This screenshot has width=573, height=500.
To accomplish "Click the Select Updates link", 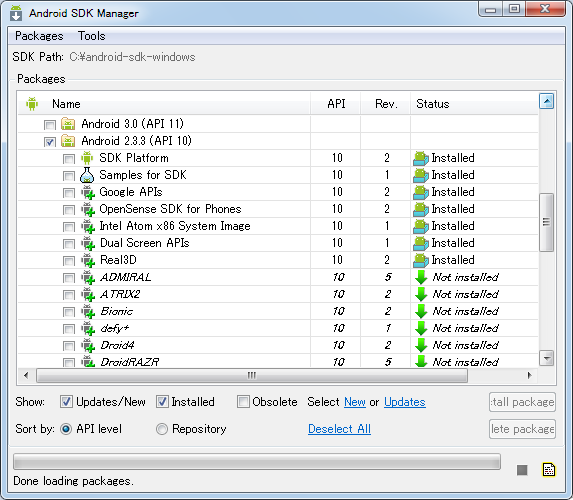I will click(405, 402).
